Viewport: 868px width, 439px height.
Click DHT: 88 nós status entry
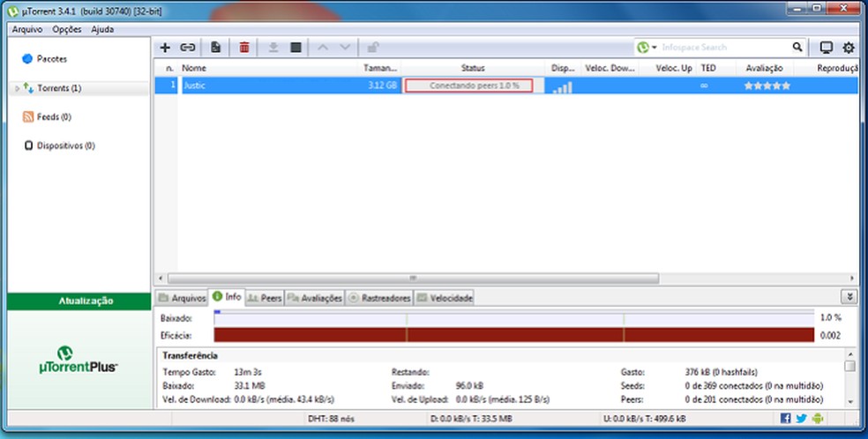(x=331, y=419)
